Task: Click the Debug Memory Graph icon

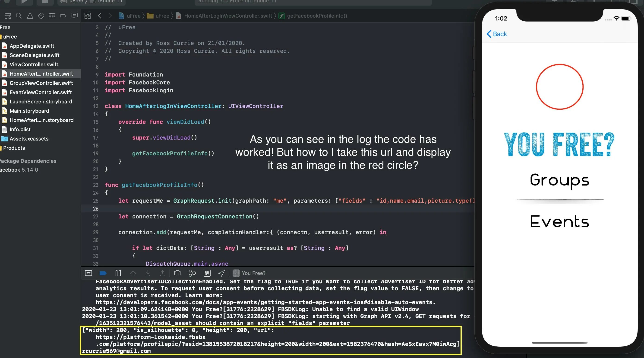Action: tap(192, 273)
